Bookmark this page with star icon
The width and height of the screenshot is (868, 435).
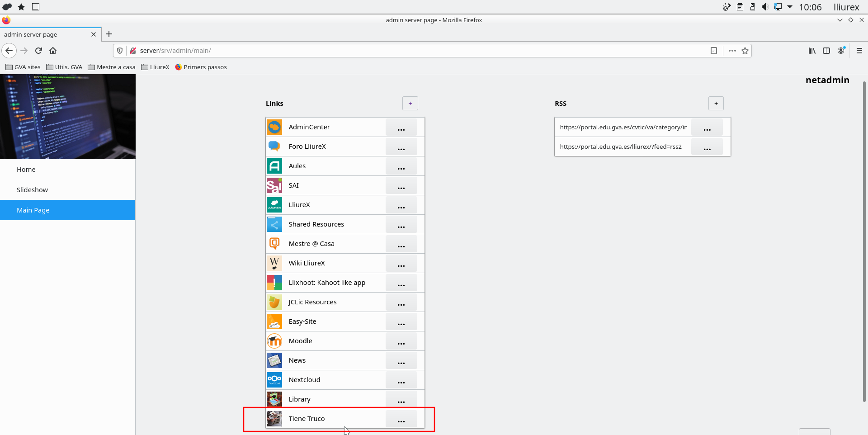coord(745,51)
